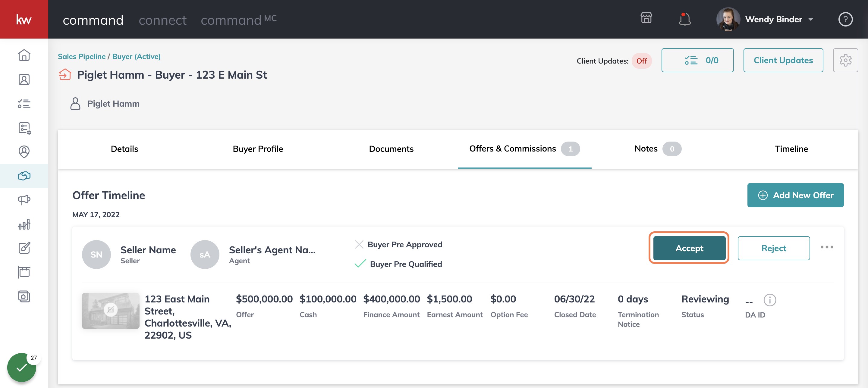
Task: Open the SmartPlans icon in sidebar
Action: click(x=24, y=128)
